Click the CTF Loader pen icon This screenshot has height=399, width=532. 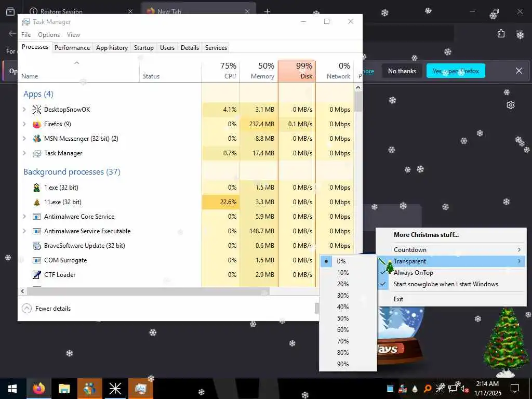coord(37,274)
